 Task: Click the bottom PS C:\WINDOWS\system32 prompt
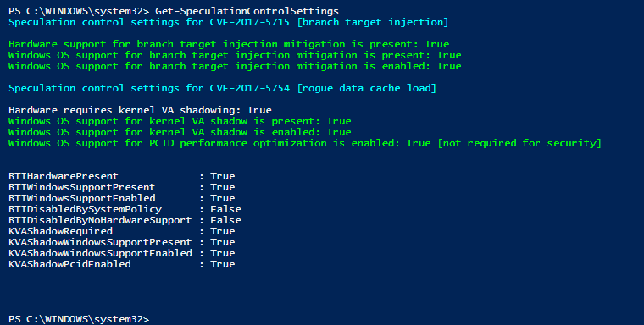click(79, 319)
